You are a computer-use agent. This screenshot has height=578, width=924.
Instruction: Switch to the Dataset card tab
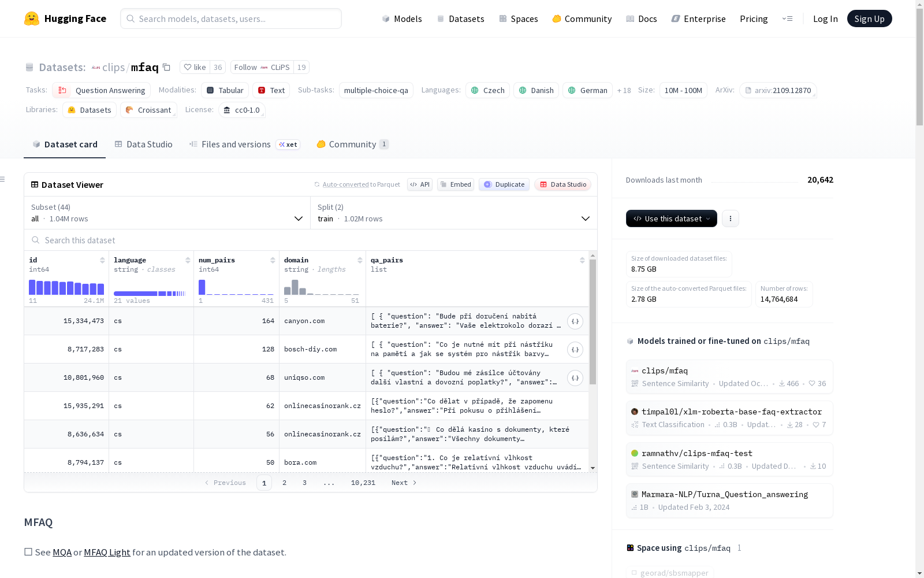tap(65, 144)
